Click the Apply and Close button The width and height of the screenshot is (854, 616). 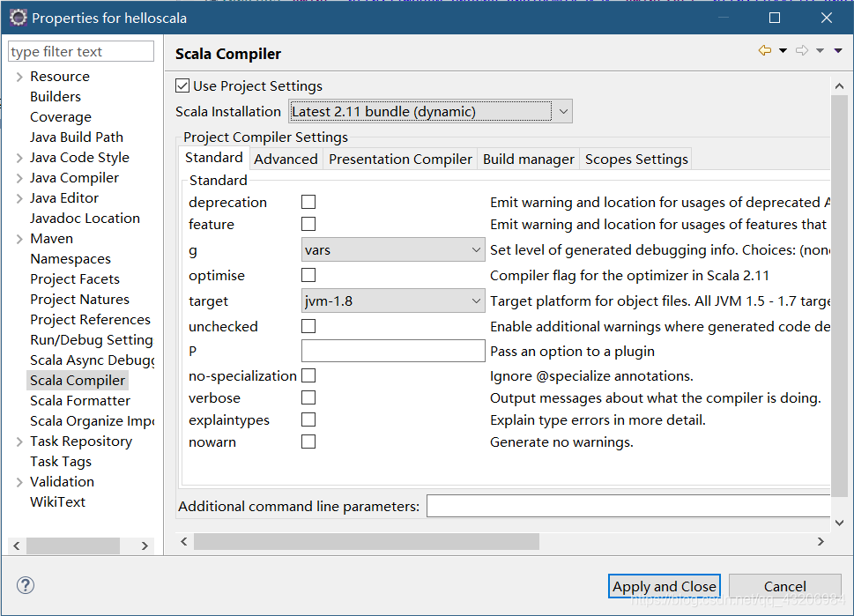[664, 586]
